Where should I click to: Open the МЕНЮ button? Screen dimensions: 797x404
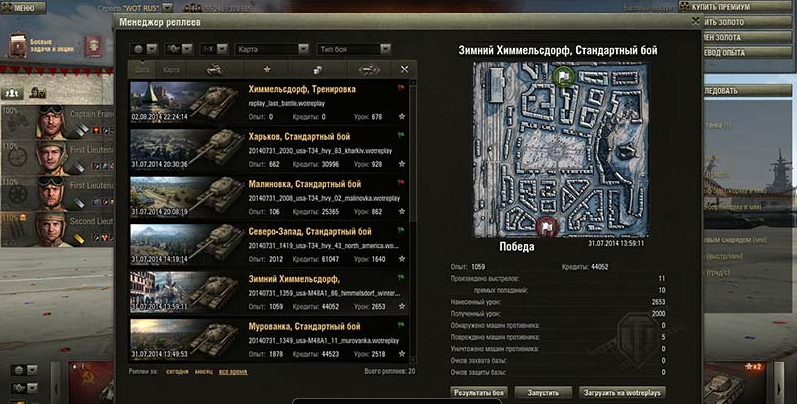point(23,8)
